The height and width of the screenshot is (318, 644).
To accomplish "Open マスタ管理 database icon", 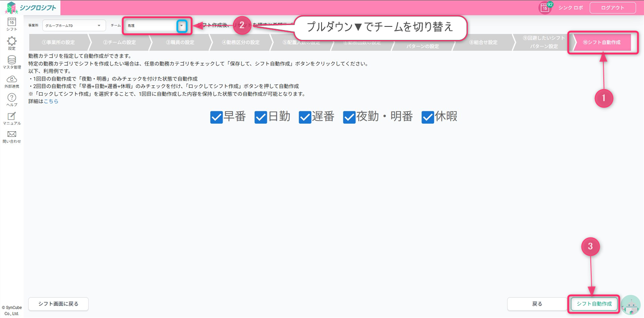I will click(12, 60).
